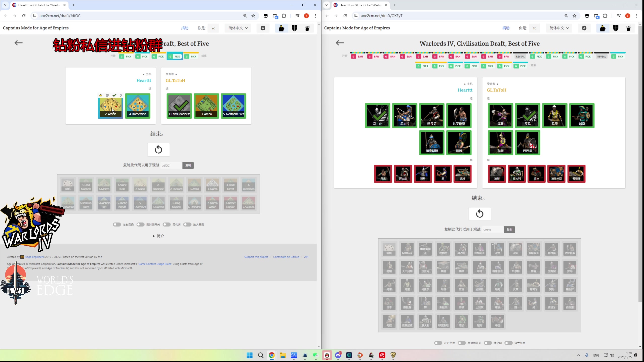Open Siege Engineers link in footer
Screen dimensions: 644x362
[34, 257]
